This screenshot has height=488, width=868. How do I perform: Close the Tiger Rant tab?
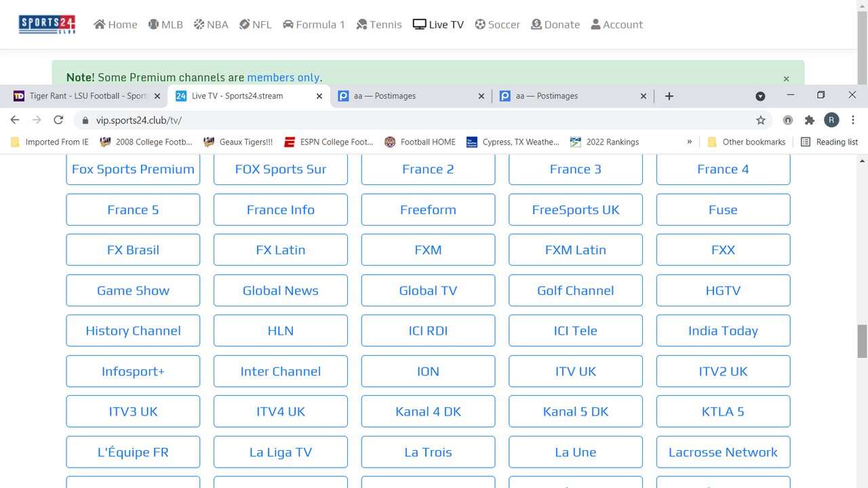(157, 96)
